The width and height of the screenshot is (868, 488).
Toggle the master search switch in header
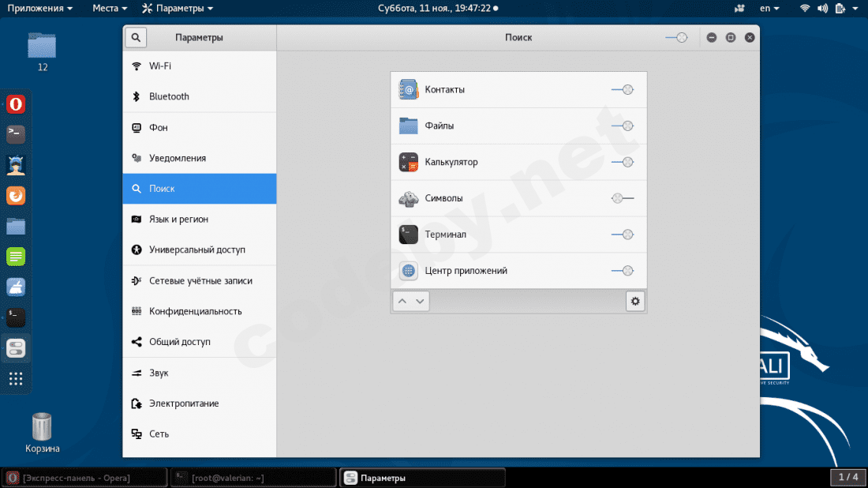coord(676,38)
